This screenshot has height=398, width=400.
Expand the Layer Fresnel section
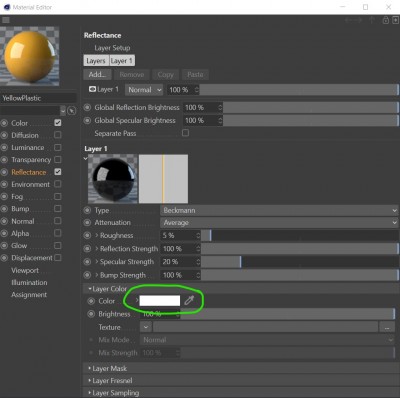click(90, 380)
